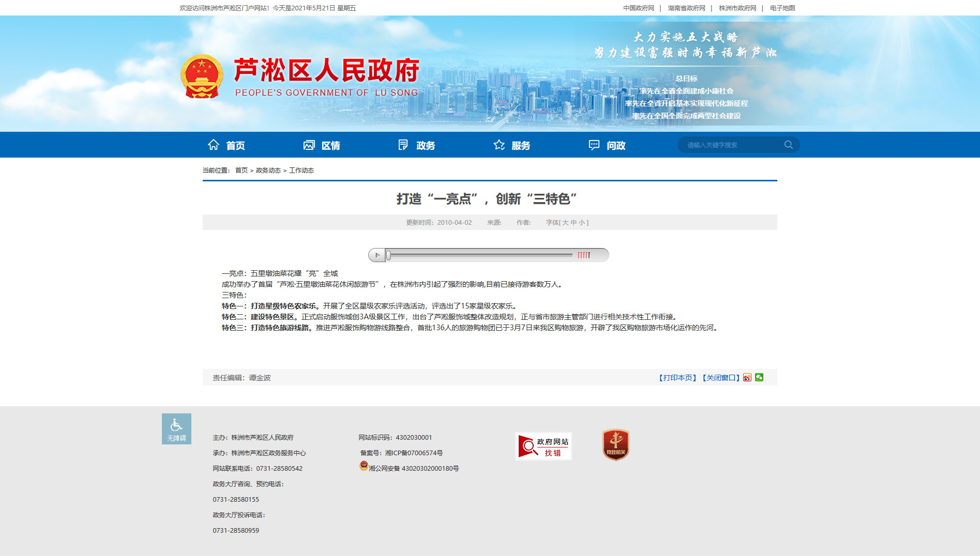Image resolution: width=980 pixels, height=556 pixels.
Task: Open the 问政 navigation item
Action: click(607, 145)
